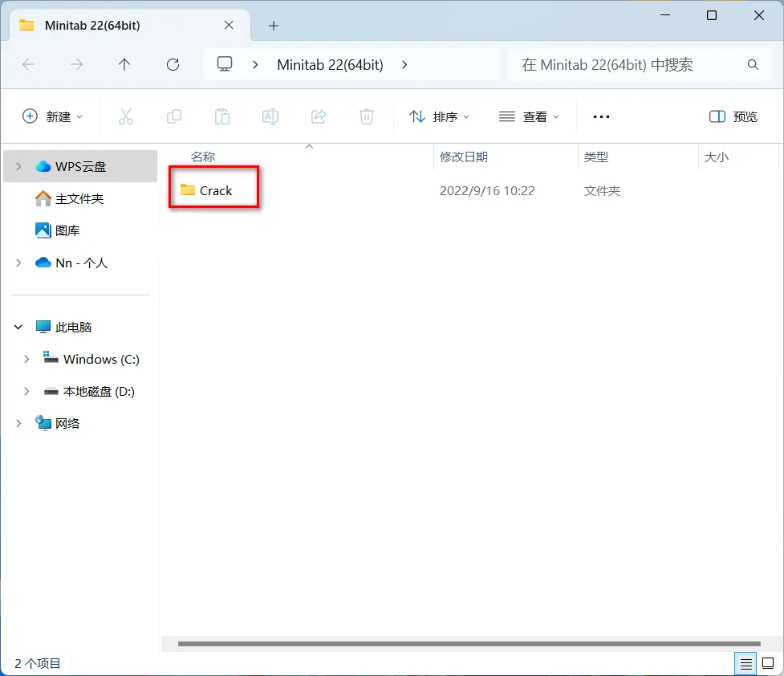Image resolution: width=784 pixels, height=676 pixels.
Task: Expand the 本地磁盘 (D:) drive node
Action: [26, 391]
